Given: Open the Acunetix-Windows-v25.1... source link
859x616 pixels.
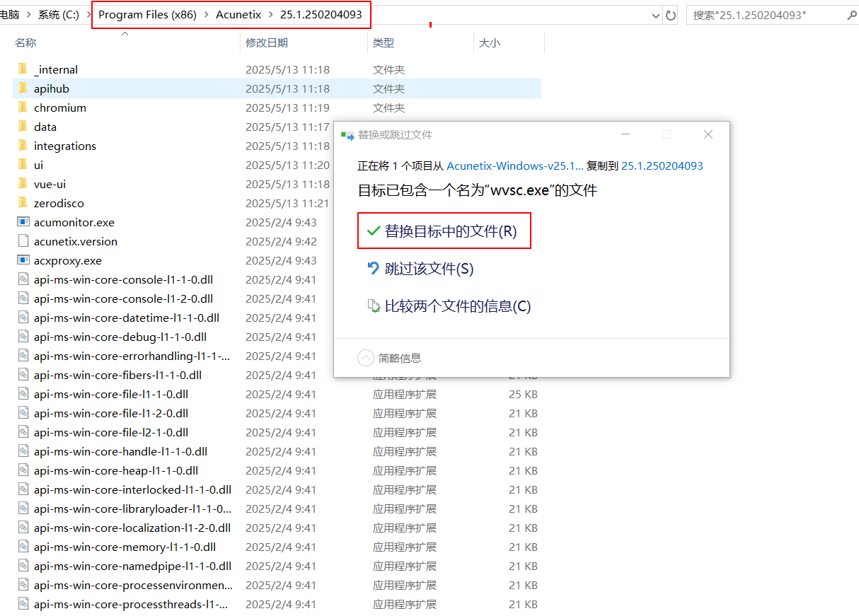Looking at the screenshot, I should tap(515, 165).
